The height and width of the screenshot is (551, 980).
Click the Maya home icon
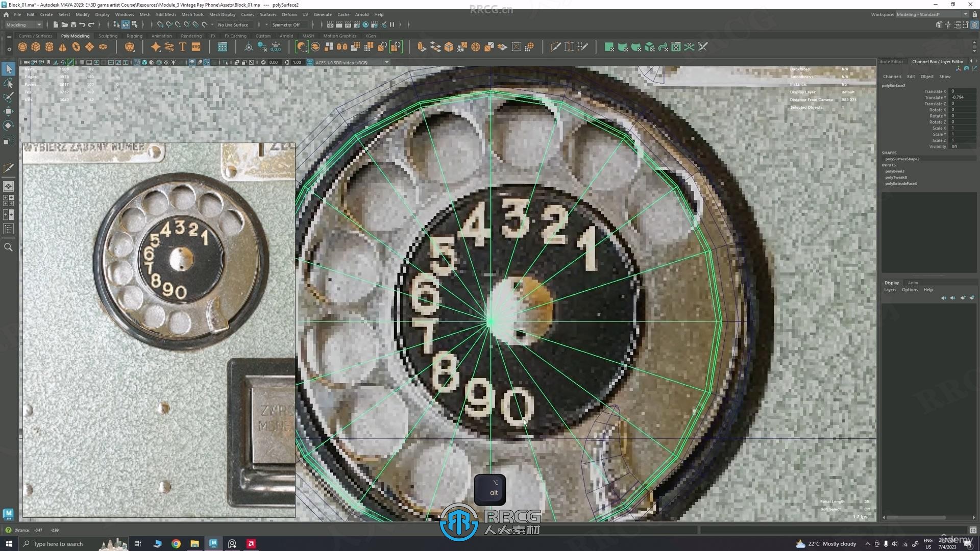(x=6, y=15)
